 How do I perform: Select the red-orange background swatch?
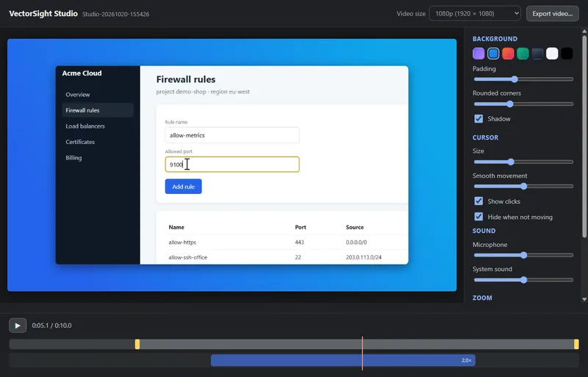(508, 54)
